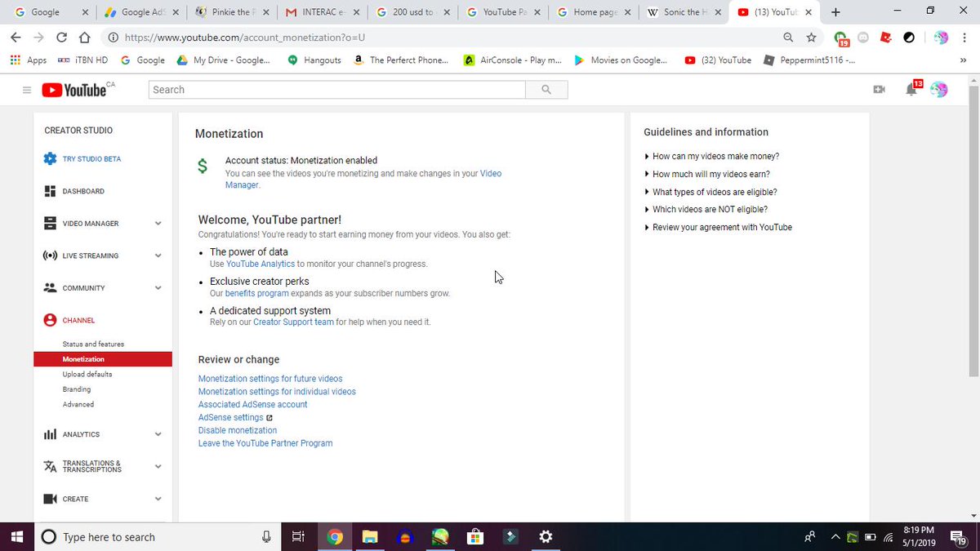Show hidden system tray icons
Viewport: 980px width, 551px height.
835,536
